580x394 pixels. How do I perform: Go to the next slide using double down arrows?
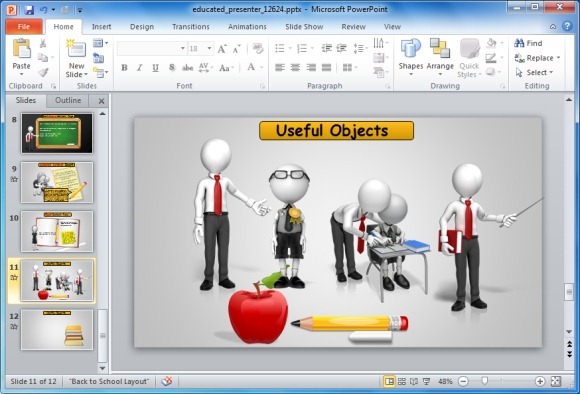[x=569, y=354]
